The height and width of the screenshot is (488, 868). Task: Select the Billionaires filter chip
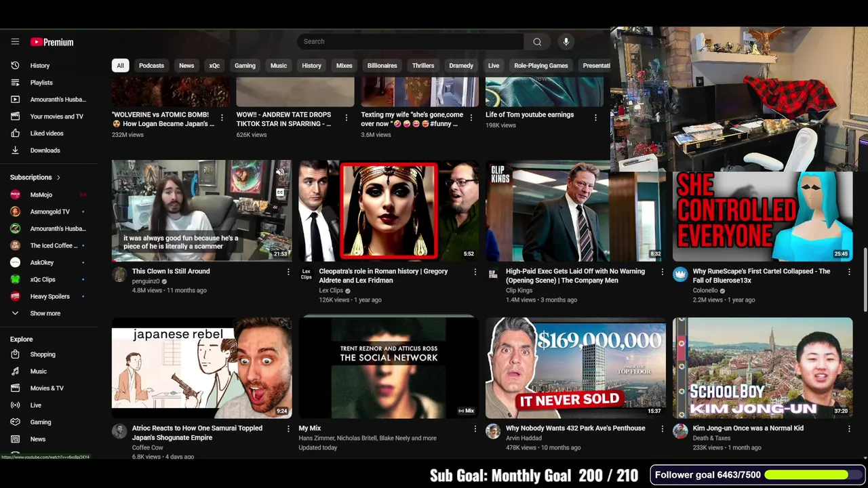tap(382, 66)
